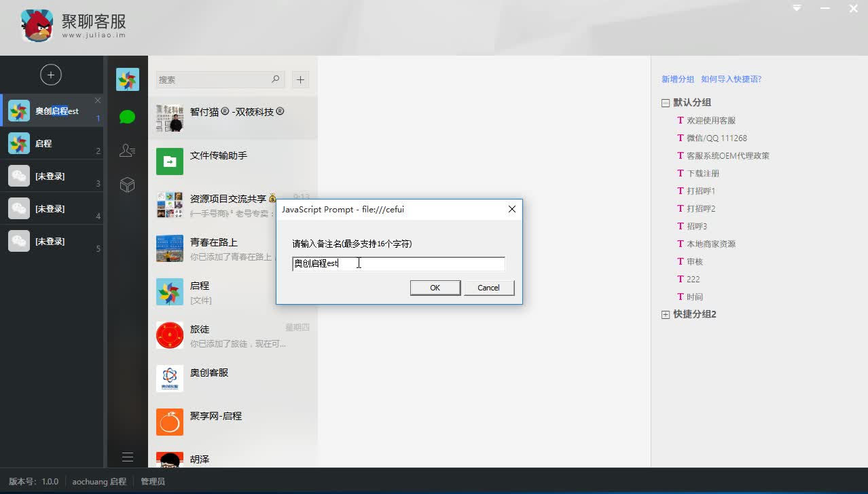Open 文件传输助手 via its green file icon

click(x=169, y=161)
